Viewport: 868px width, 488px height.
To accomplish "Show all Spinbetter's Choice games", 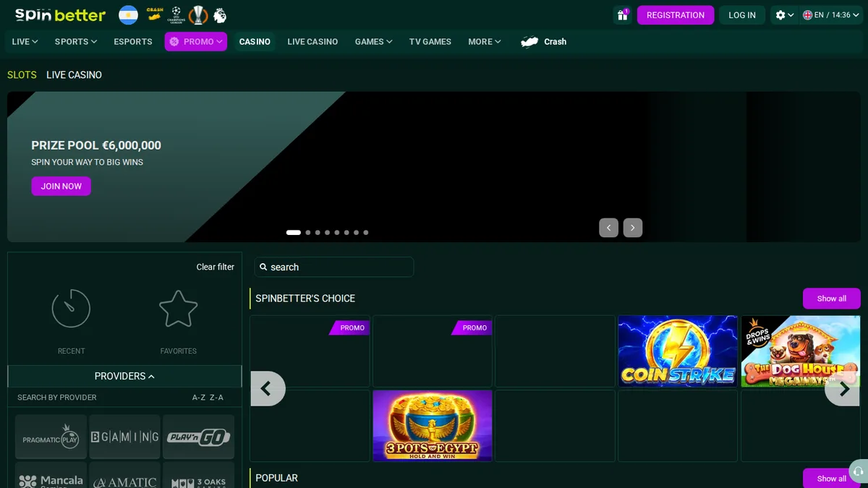I will pos(832,299).
